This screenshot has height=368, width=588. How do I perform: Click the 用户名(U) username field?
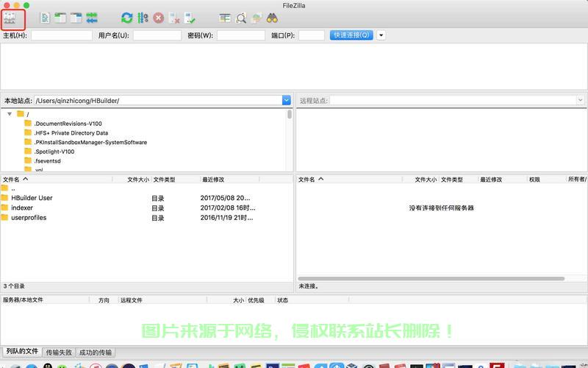click(157, 35)
